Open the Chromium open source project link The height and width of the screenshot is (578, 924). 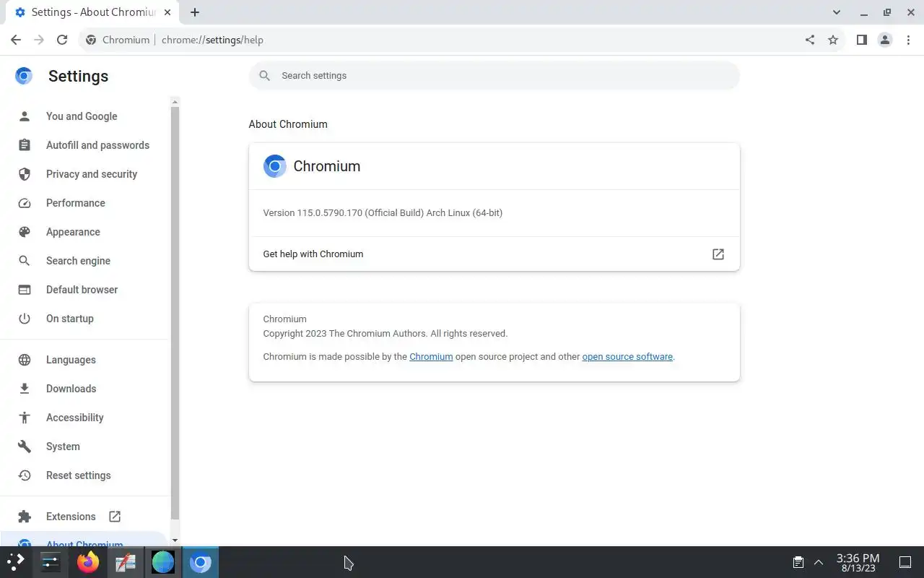pyautogui.click(x=431, y=357)
